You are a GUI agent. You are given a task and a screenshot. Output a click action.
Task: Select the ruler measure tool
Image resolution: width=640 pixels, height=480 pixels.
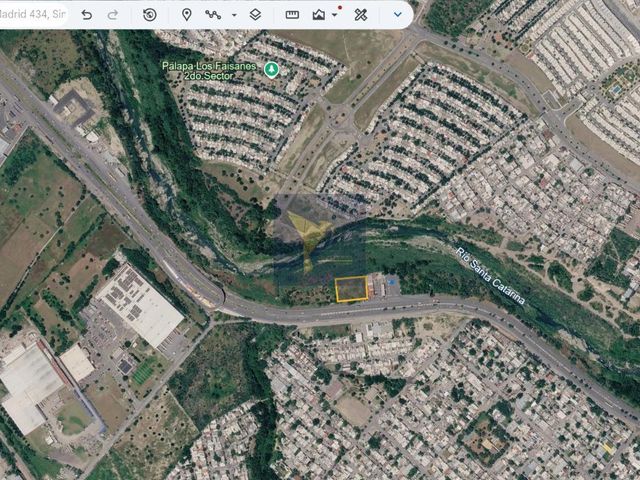click(292, 15)
